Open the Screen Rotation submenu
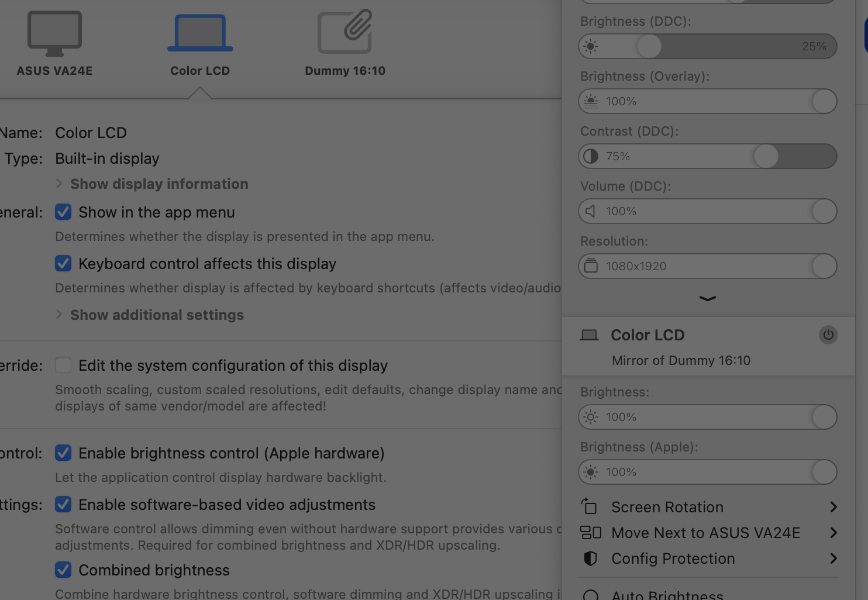868x600 pixels. tap(667, 507)
